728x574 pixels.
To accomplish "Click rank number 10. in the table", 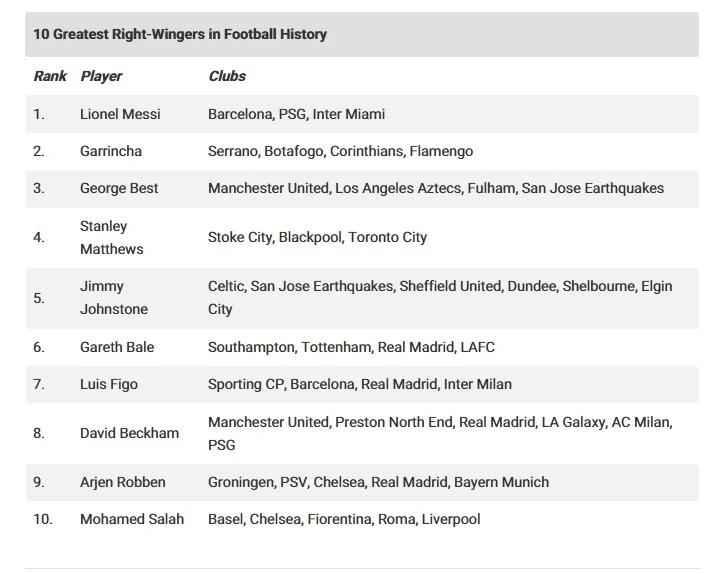I will click(42, 519).
